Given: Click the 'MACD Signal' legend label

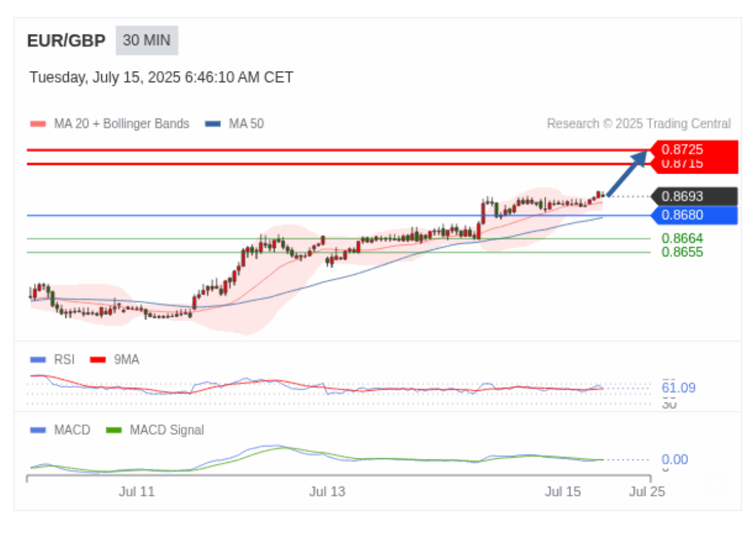Looking at the screenshot, I should point(167,430).
